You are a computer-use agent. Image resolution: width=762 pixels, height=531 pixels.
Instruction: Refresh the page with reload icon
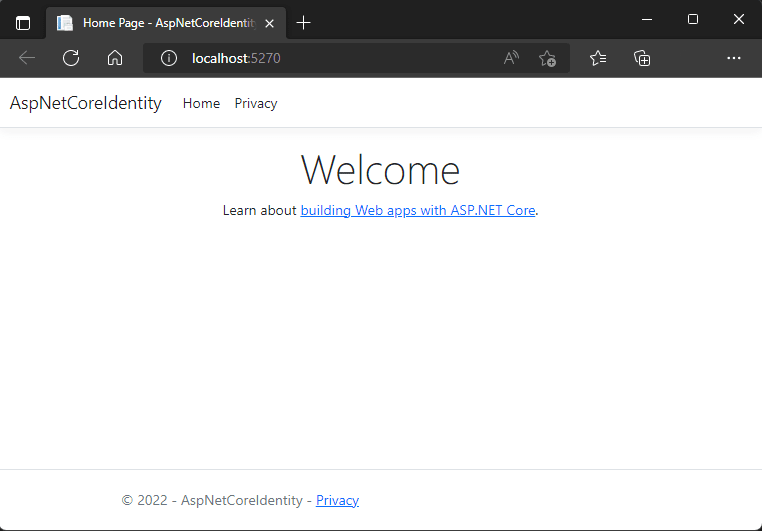click(x=71, y=58)
